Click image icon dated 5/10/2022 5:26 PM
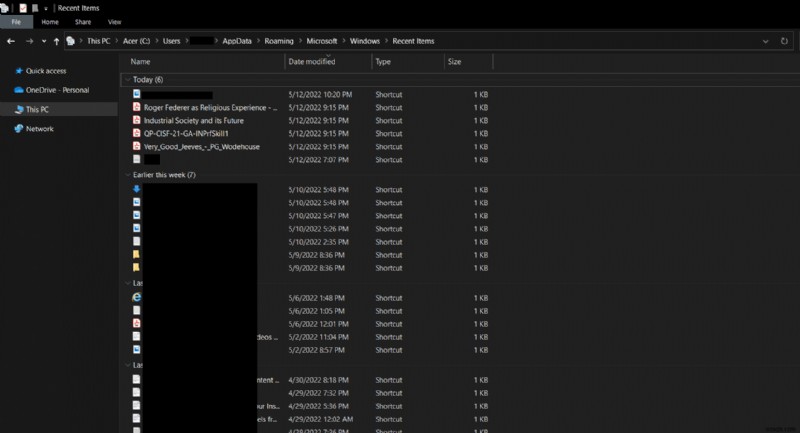Screen dimensions: 800x433 tap(136, 228)
